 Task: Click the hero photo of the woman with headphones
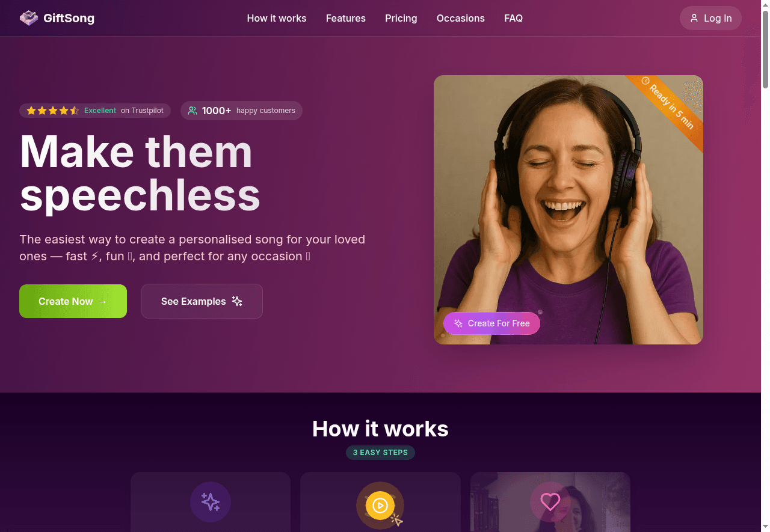[x=568, y=210]
